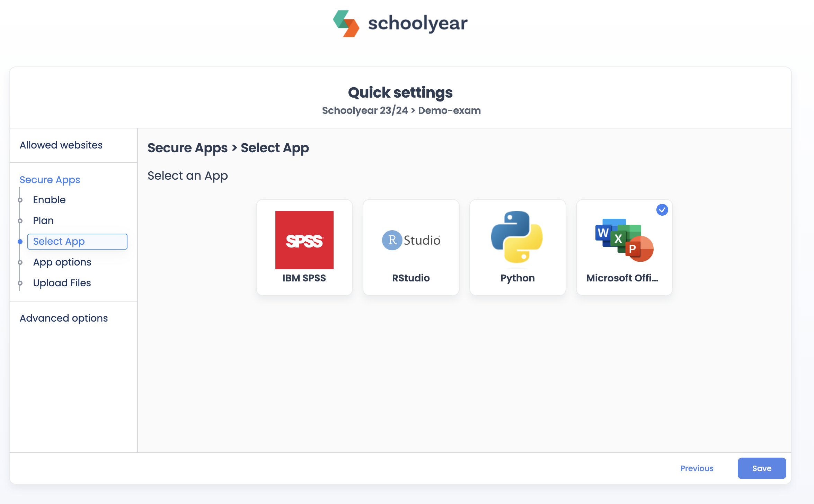Click the schoolyear wordmark

click(418, 24)
